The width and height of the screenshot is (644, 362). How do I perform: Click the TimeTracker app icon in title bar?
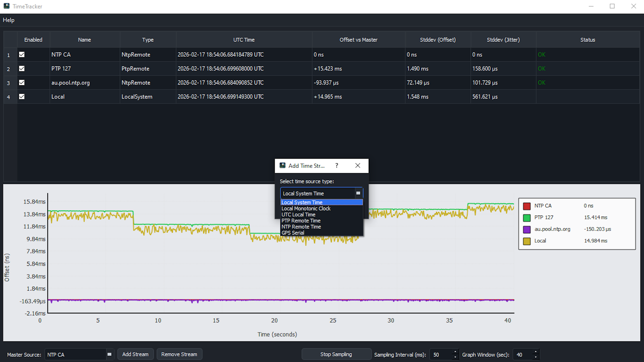click(6, 6)
